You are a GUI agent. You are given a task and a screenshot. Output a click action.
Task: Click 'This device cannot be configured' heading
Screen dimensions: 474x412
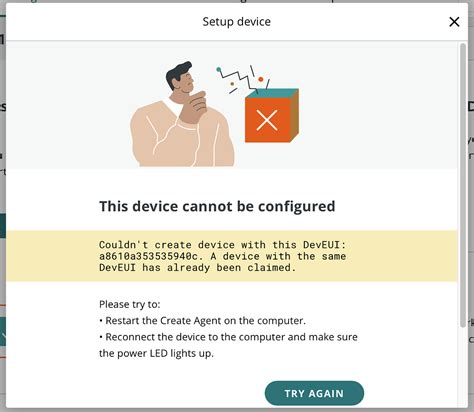coord(217,206)
